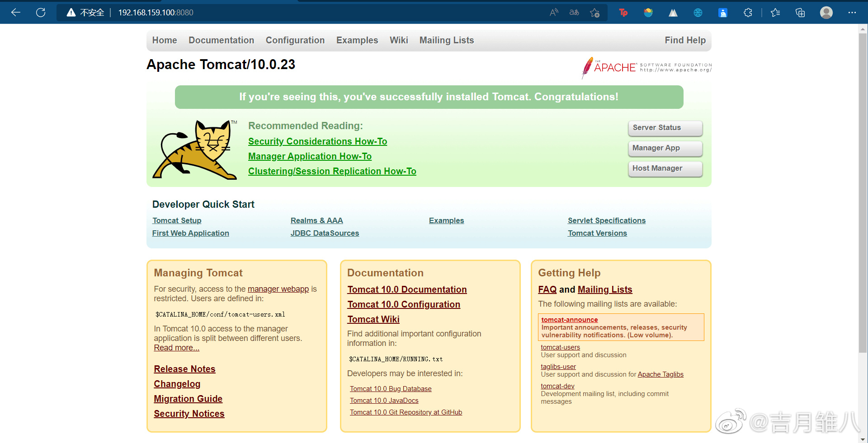868x443 pixels.
Task: Open the Configuration nav item
Action: (295, 40)
